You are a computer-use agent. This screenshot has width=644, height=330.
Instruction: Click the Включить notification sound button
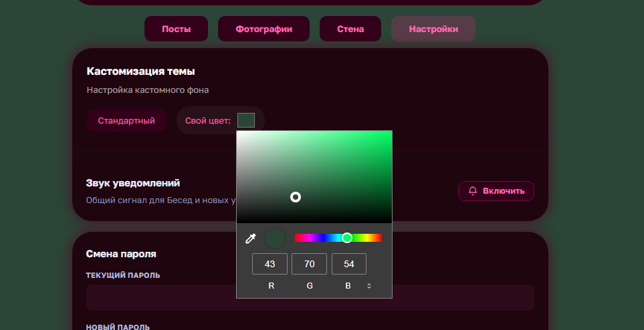click(x=496, y=191)
